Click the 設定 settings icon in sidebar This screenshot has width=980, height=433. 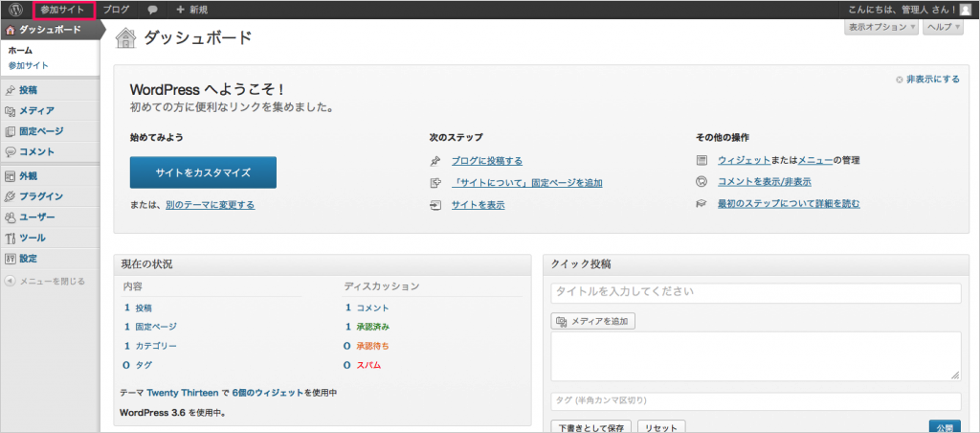tap(11, 259)
